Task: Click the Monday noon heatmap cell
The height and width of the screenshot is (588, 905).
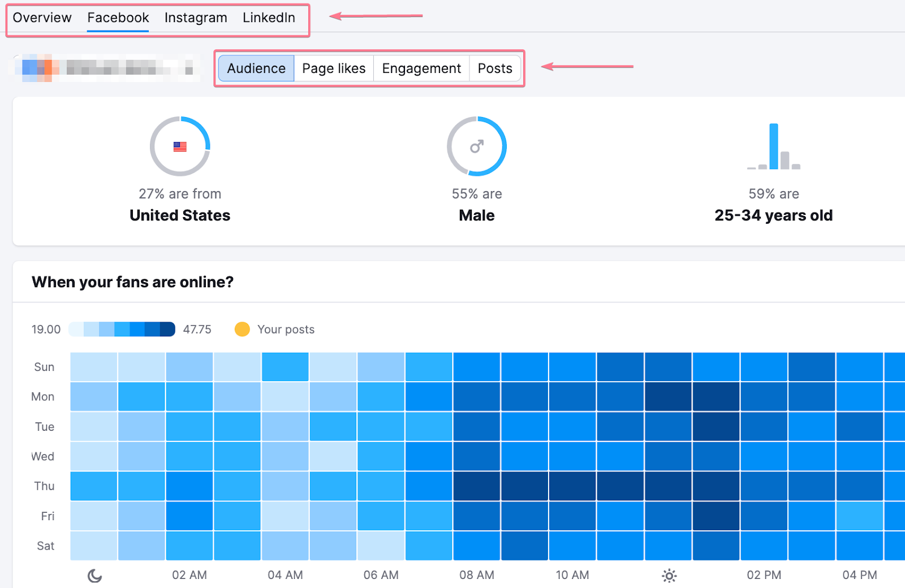Action: click(x=669, y=396)
